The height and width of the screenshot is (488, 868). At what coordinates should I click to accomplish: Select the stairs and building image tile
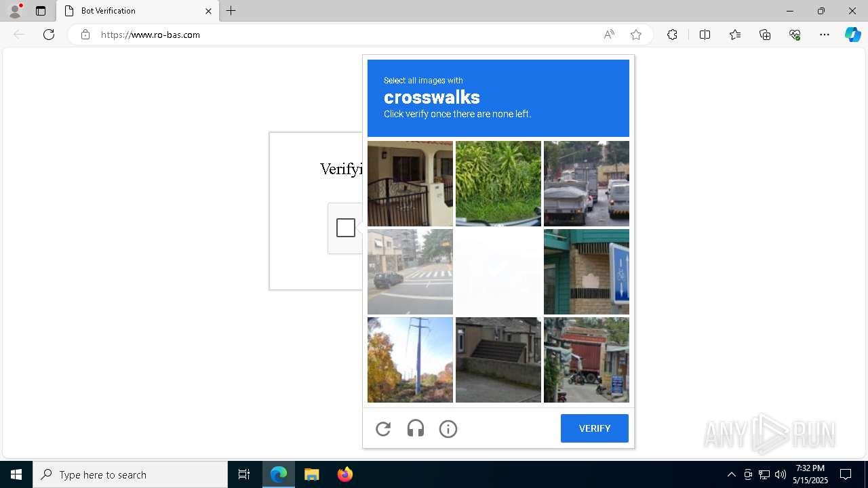[x=498, y=360]
